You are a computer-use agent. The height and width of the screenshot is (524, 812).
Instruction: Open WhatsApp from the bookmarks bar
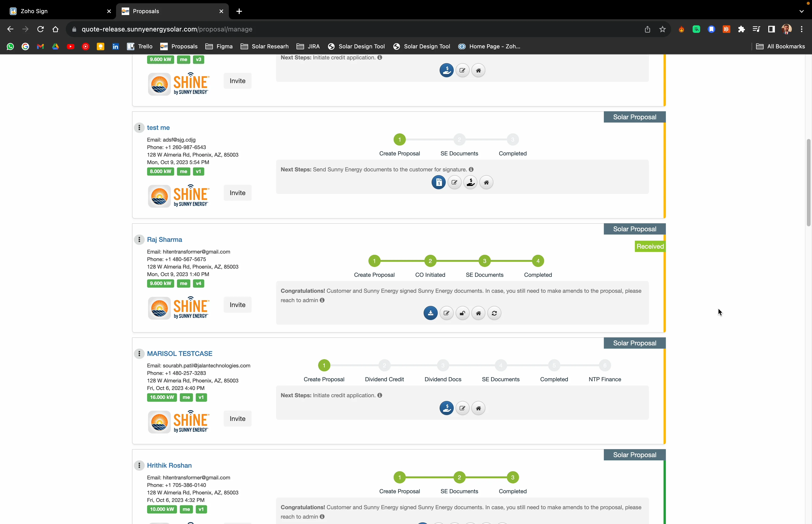[x=10, y=46]
